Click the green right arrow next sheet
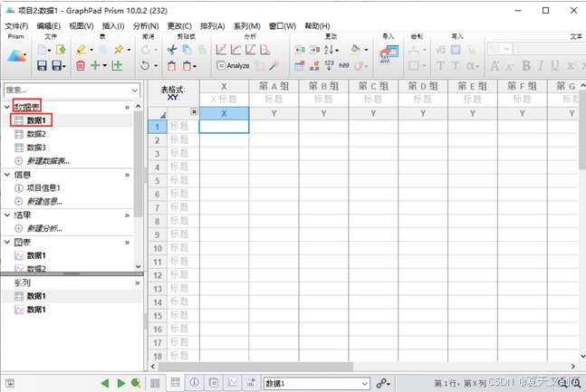 click(121, 383)
